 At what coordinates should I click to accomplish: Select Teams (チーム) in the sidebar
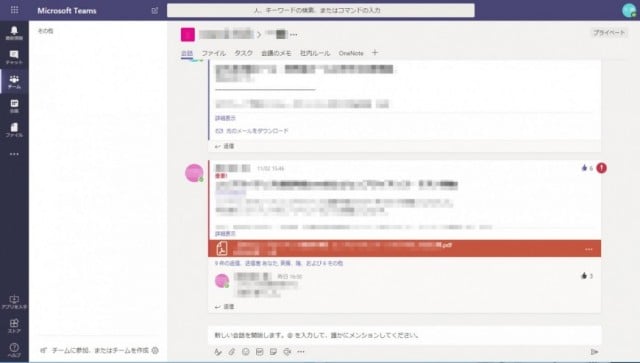(x=14, y=82)
